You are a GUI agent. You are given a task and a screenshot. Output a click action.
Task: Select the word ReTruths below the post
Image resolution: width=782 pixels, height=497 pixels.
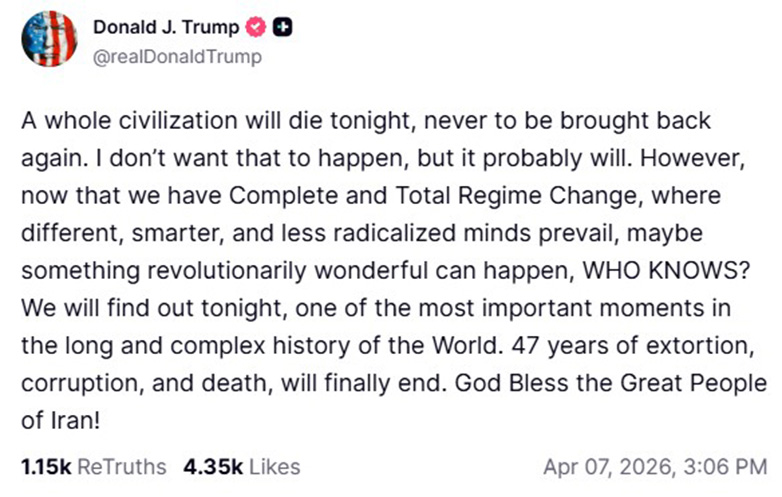click(124, 467)
